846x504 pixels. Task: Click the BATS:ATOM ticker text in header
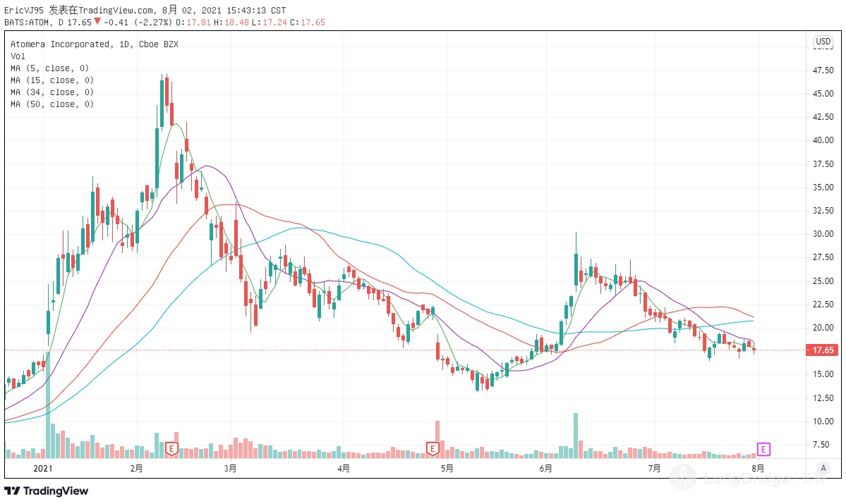pos(27,22)
